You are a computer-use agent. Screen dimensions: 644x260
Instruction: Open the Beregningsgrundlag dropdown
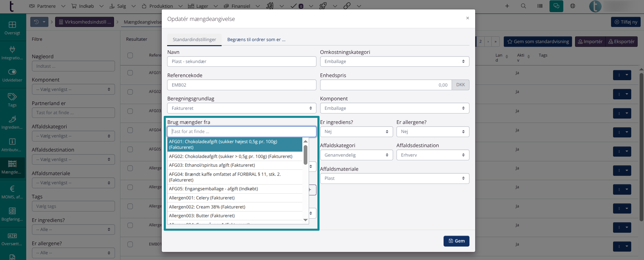[x=241, y=108]
